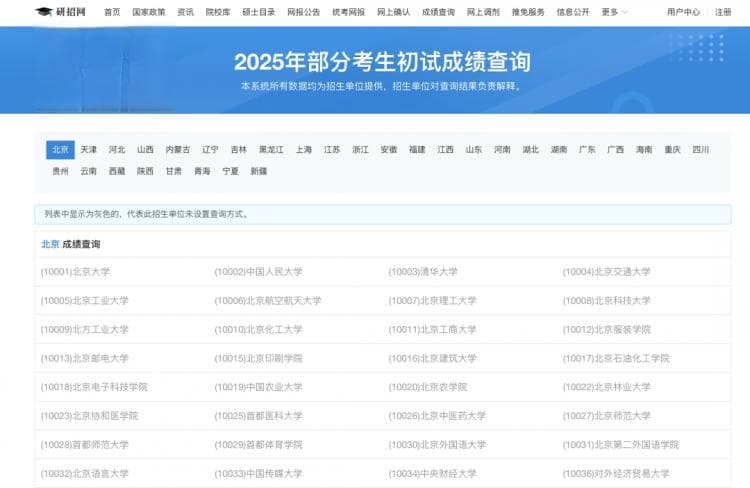The image size is (750, 488).
Task: Go to the 网报公告 page
Action: (304, 12)
